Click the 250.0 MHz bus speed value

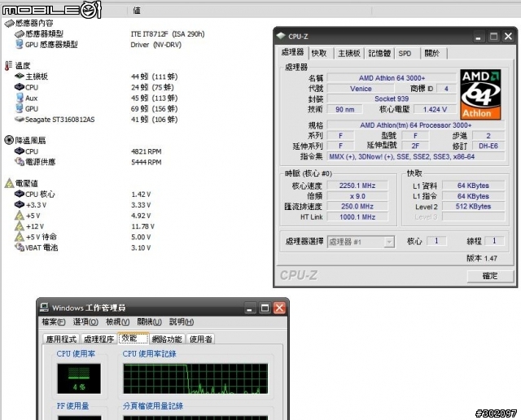pos(357,207)
